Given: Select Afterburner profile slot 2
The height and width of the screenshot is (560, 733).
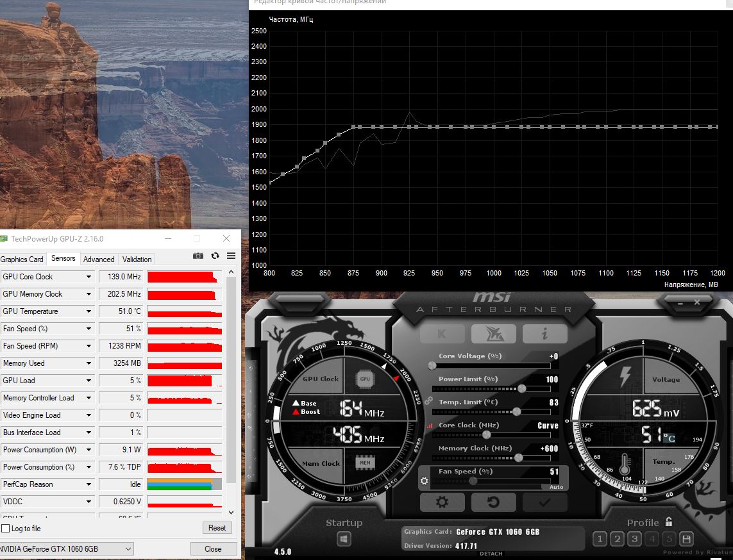Looking at the screenshot, I should click(x=617, y=539).
